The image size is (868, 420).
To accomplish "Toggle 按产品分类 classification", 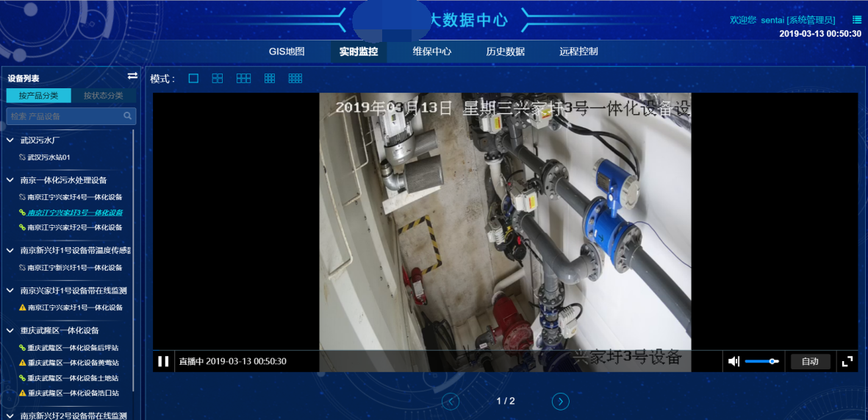I will point(39,96).
